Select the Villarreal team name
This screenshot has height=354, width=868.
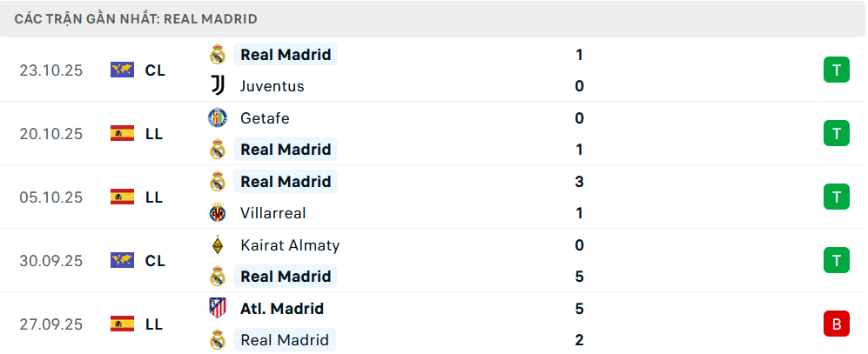(x=273, y=213)
